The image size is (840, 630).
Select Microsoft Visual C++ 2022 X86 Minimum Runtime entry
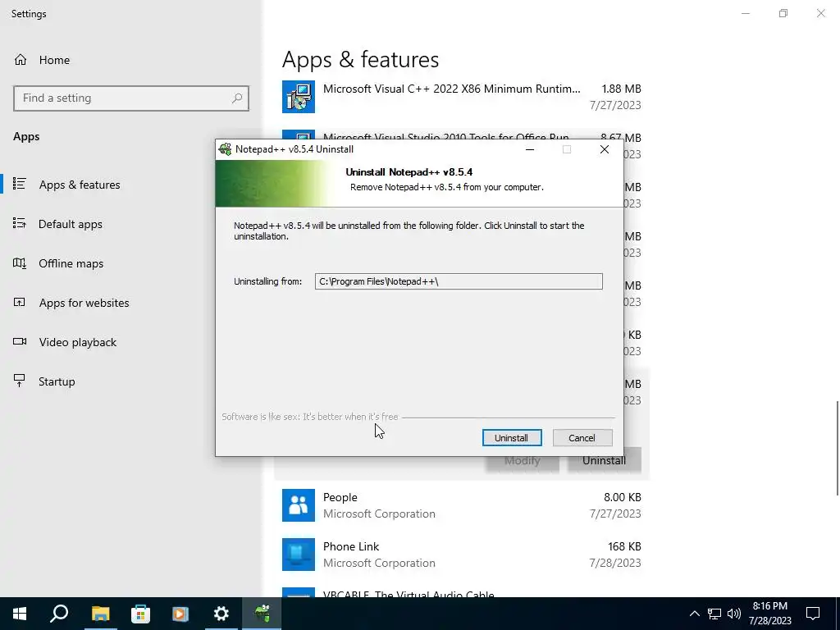tap(461, 97)
